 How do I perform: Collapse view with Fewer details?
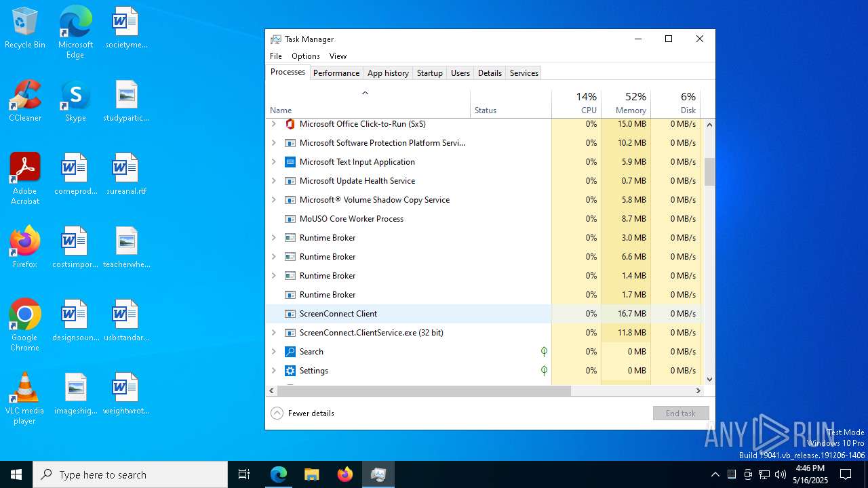[x=302, y=413]
